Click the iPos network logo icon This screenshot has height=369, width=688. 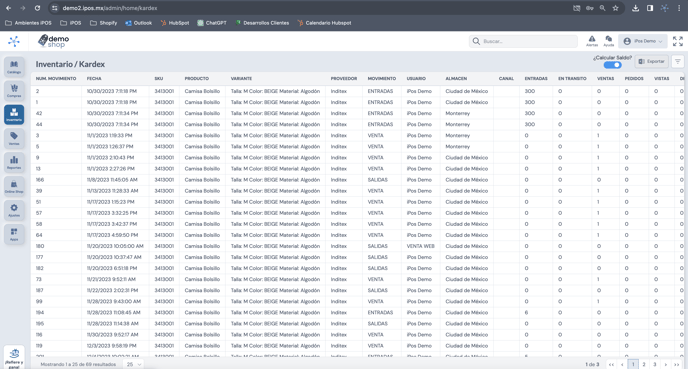coord(14,41)
